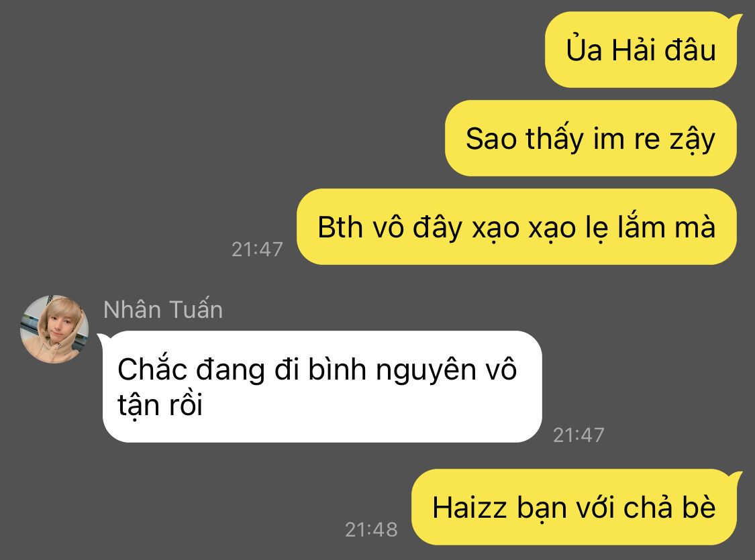Click the 21:47 timestamp beside the yellow bubble
755x560 pixels.
pos(257,249)
